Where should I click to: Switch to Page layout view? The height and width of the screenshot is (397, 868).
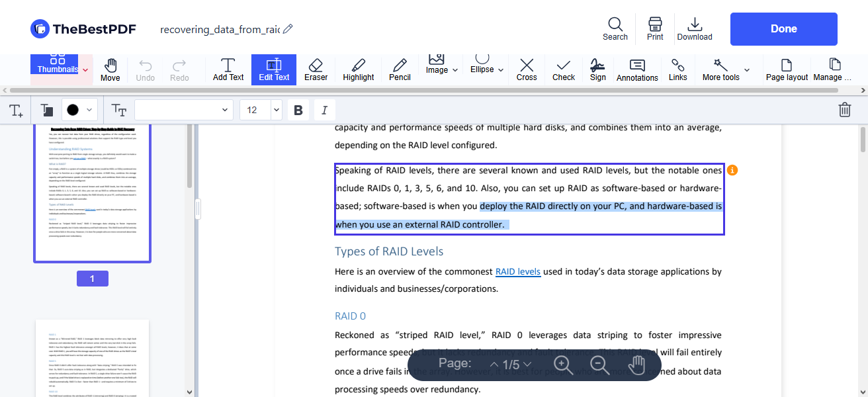[786, 69]
